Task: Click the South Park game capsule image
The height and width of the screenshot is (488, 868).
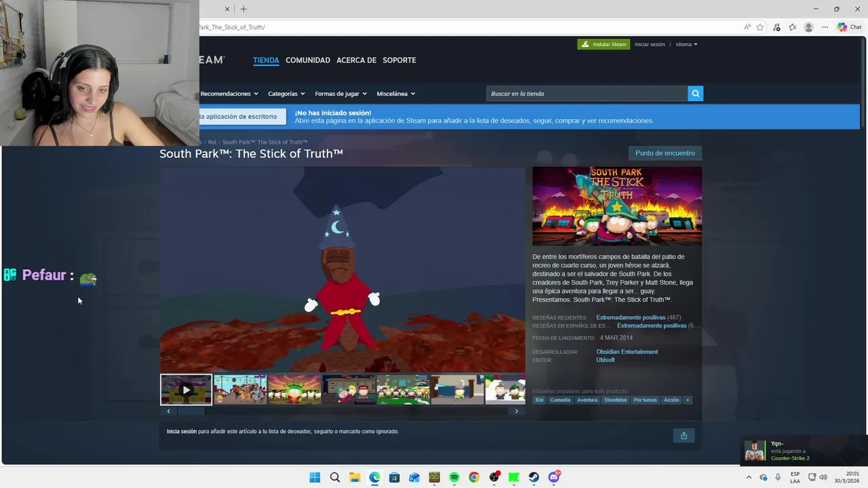Action: coord(617,206)
